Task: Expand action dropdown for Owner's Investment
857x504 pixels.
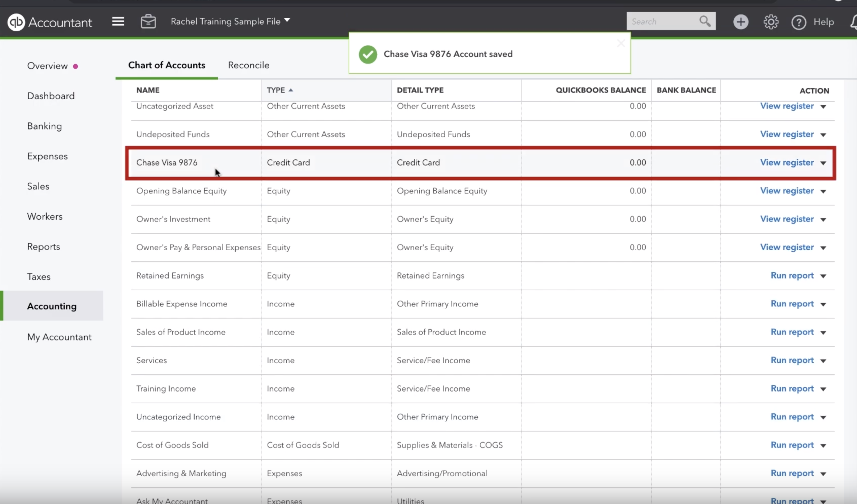Action: click(x=823, y=219)
